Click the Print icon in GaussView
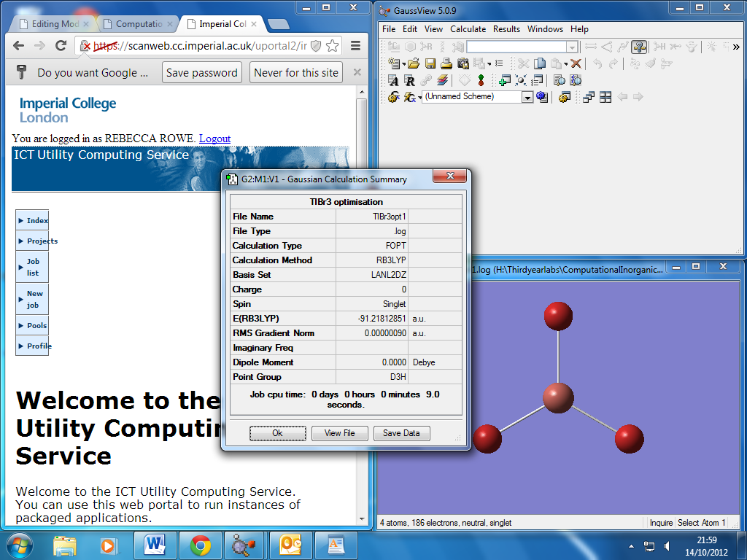Viewport: 747px width, 560px height. tap(446, 63)
